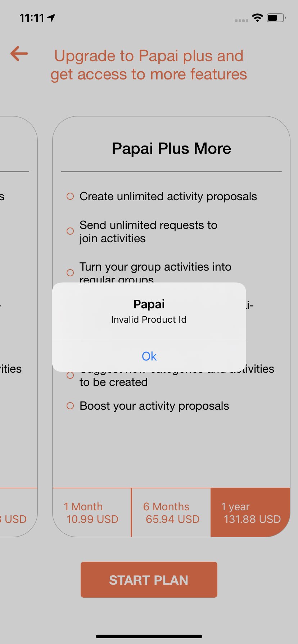The image size is (298, 644).
Task: Start the selected plan
Action: (x=149, y=580)
